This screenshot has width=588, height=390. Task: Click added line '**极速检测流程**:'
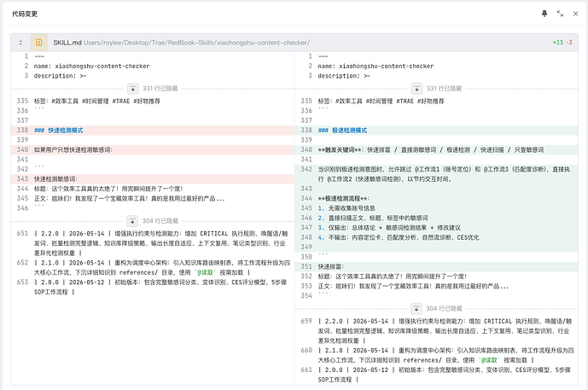(x=344, y=199)
